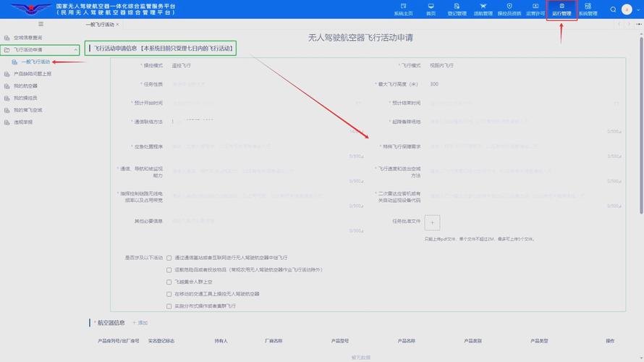
Task: Switch to the 一般飞行活动 page tab
Action: click(x=100, y=25)
